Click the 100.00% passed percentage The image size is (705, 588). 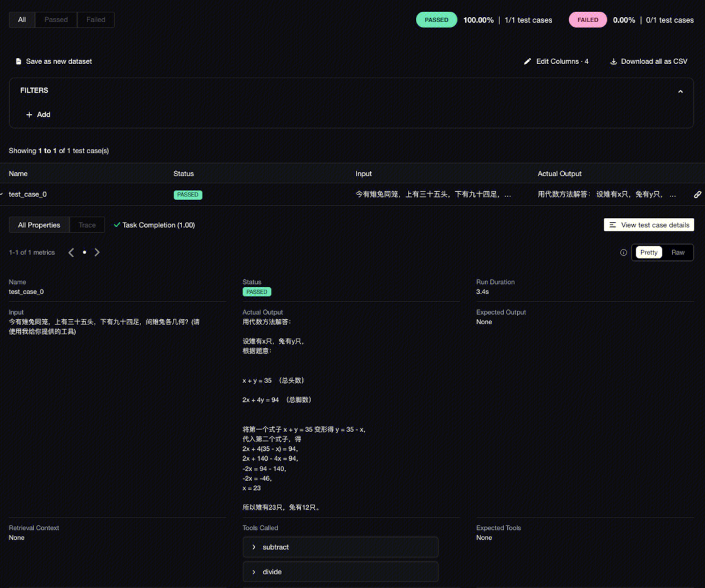[x=478, y=20]
